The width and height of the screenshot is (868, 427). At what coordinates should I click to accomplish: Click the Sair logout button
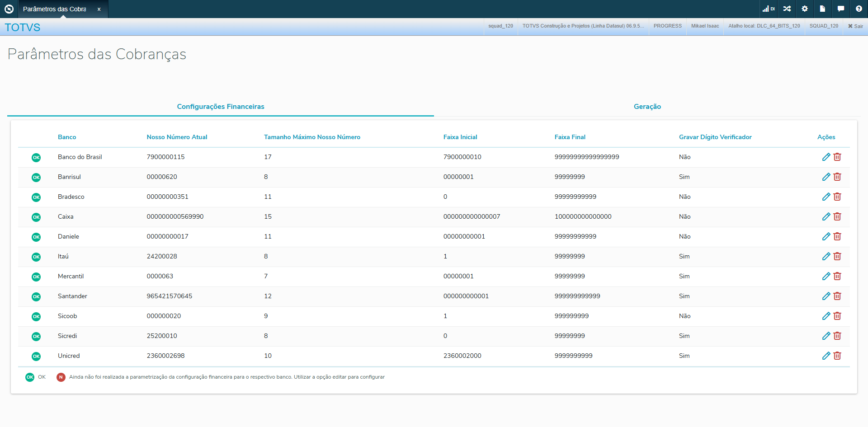(855, 26)
